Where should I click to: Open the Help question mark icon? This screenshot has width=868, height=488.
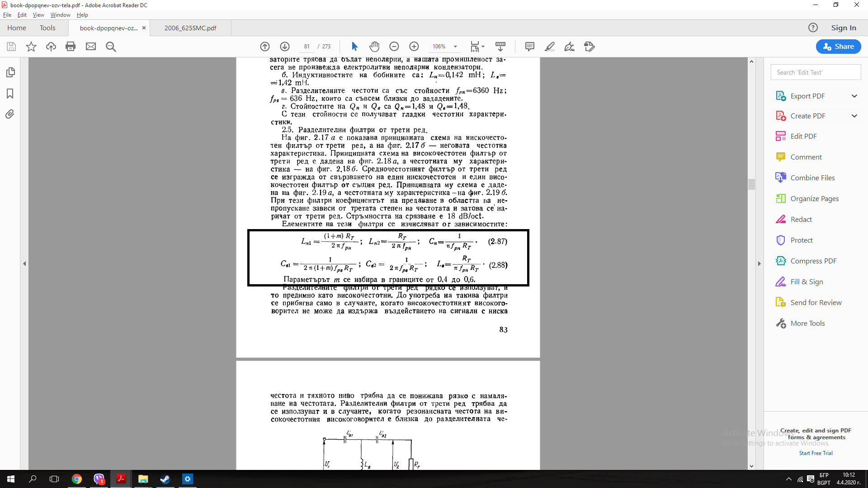click(x=813, y=28)
